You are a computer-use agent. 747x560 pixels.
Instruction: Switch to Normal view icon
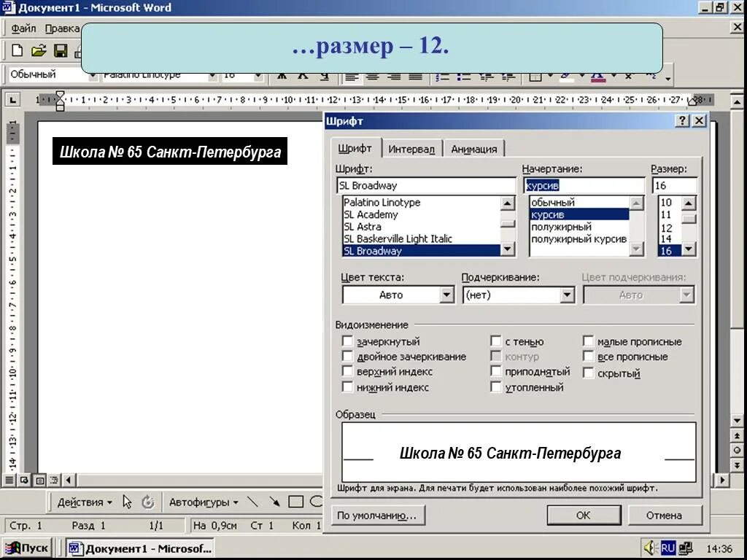click(9, 480)
